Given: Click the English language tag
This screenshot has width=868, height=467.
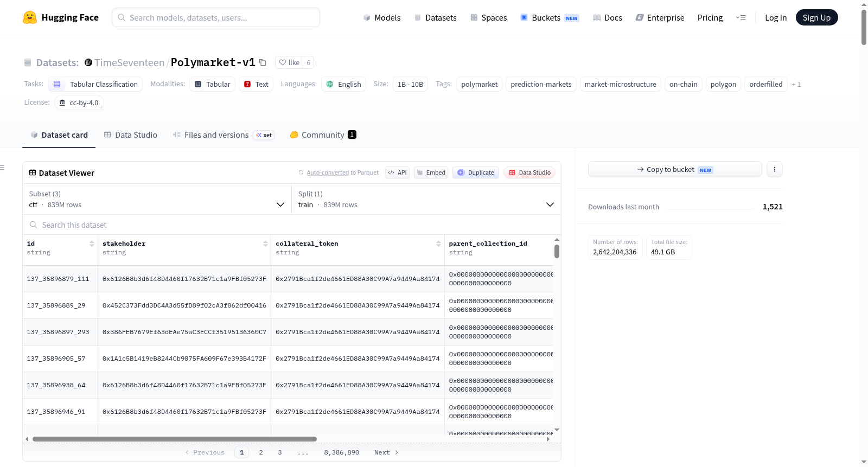Looking at the screenshot, I should (x=344, y=84).
